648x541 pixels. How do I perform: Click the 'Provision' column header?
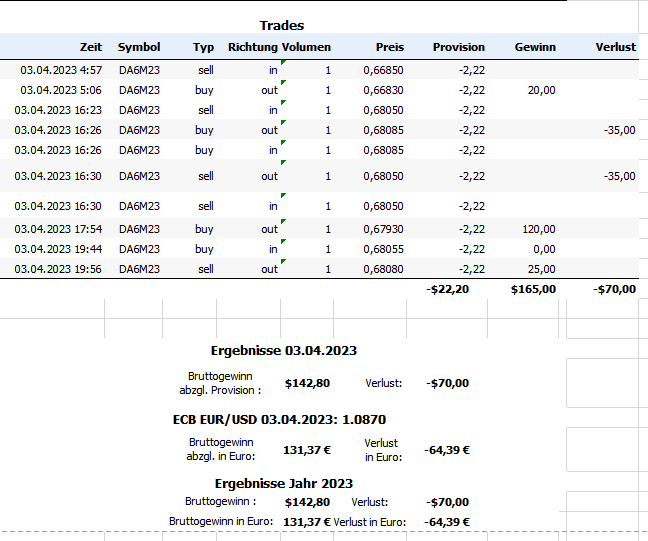tap(459, 47)
